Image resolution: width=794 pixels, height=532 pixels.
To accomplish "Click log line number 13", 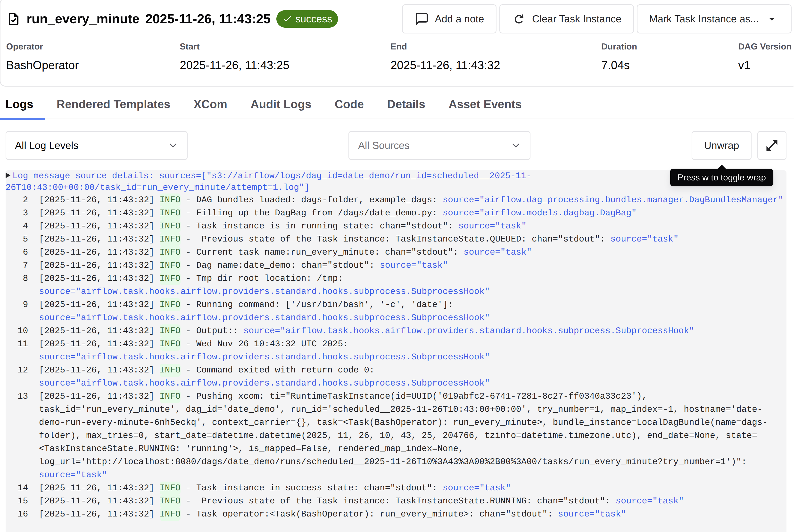I will 23,396.
